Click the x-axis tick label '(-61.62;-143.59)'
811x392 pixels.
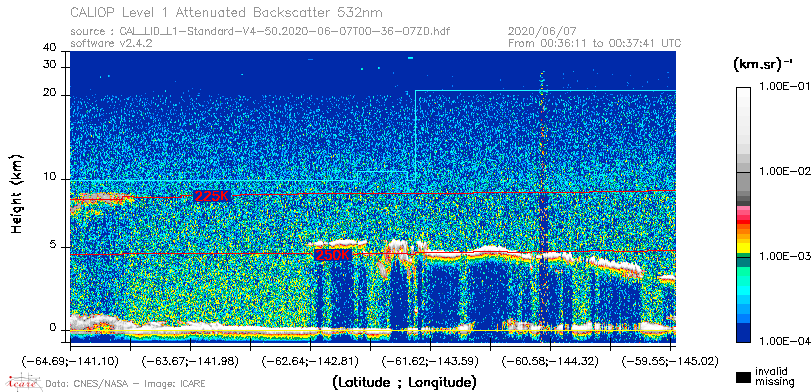point(430,361)
